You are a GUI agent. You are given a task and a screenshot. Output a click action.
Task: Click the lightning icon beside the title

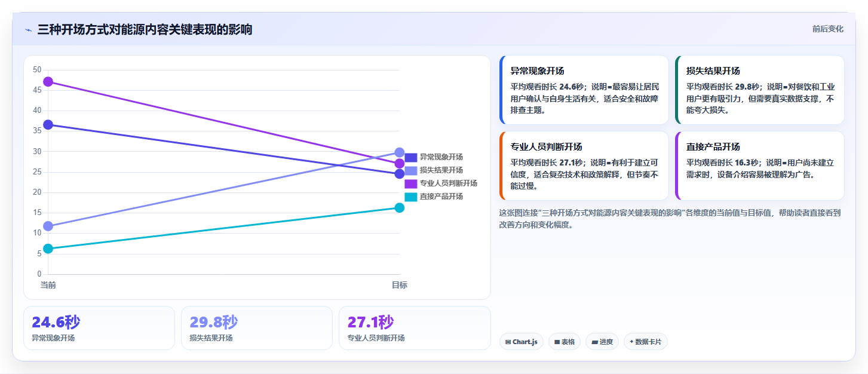tap(28, 30)
